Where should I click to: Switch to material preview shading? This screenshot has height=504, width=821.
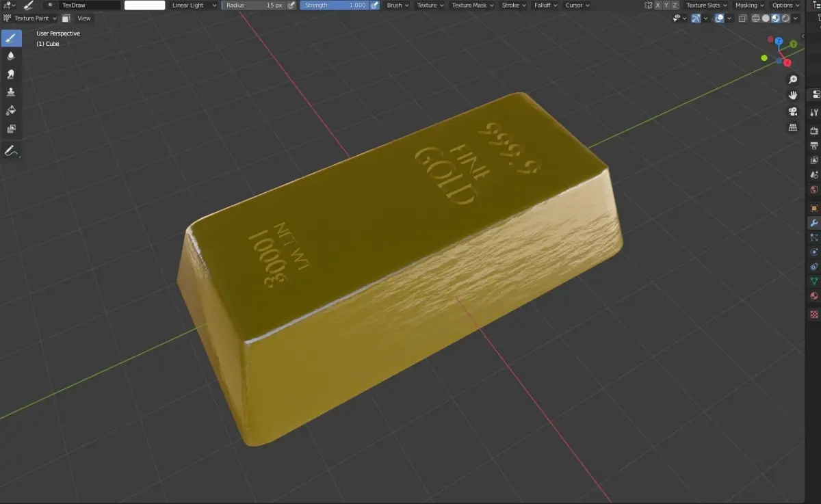click(776, 18)
